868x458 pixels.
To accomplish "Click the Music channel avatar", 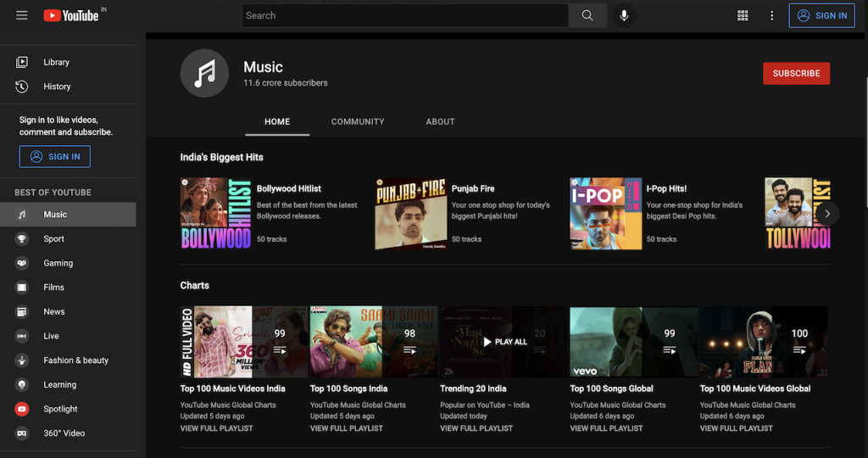I will click(x=204, y=73).
